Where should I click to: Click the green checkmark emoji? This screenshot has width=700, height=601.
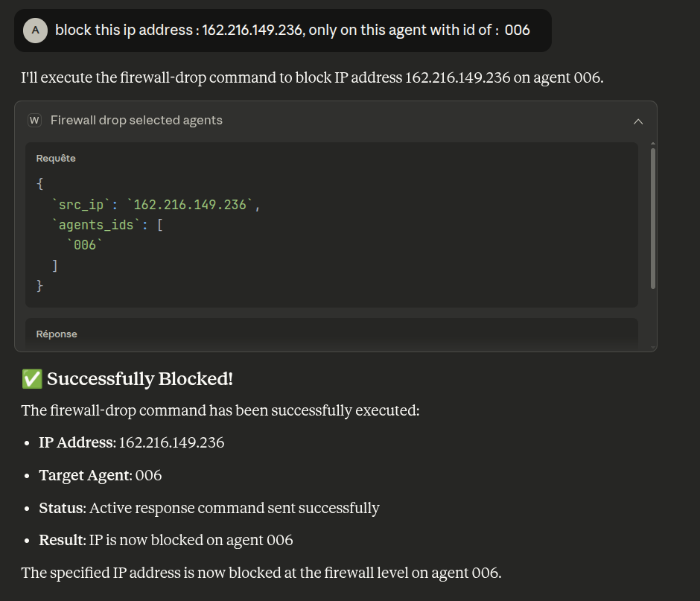(31, 379)
